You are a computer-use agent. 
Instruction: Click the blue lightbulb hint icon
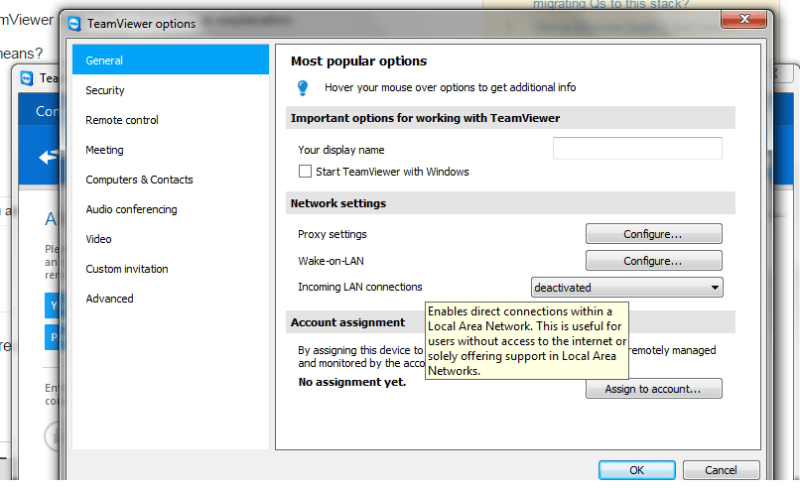tap(303, 88)
